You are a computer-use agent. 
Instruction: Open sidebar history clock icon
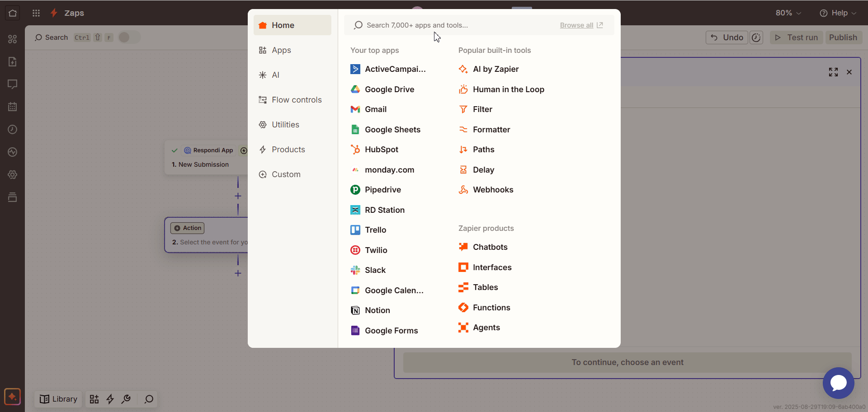coord(13,130)
